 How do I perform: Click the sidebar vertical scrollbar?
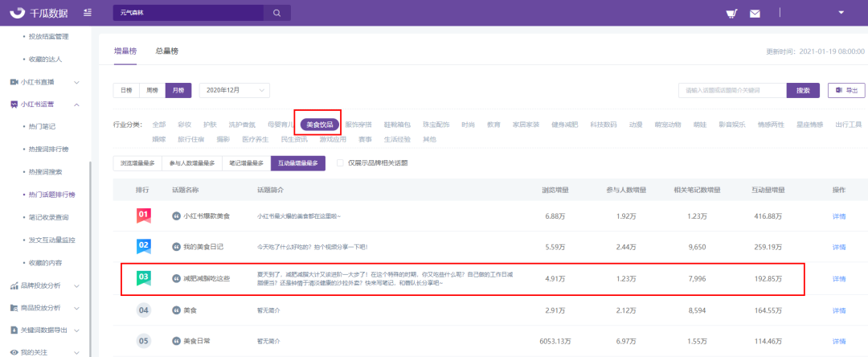tap(90, 261)
